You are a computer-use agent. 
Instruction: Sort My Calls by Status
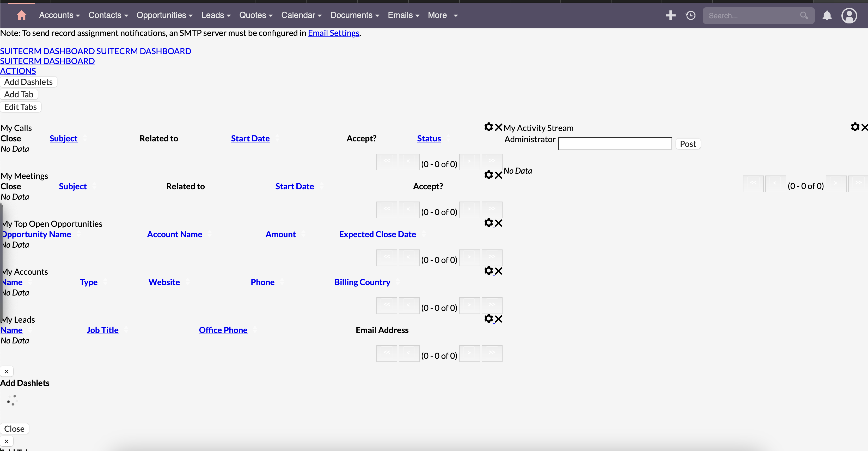[429, 138]
